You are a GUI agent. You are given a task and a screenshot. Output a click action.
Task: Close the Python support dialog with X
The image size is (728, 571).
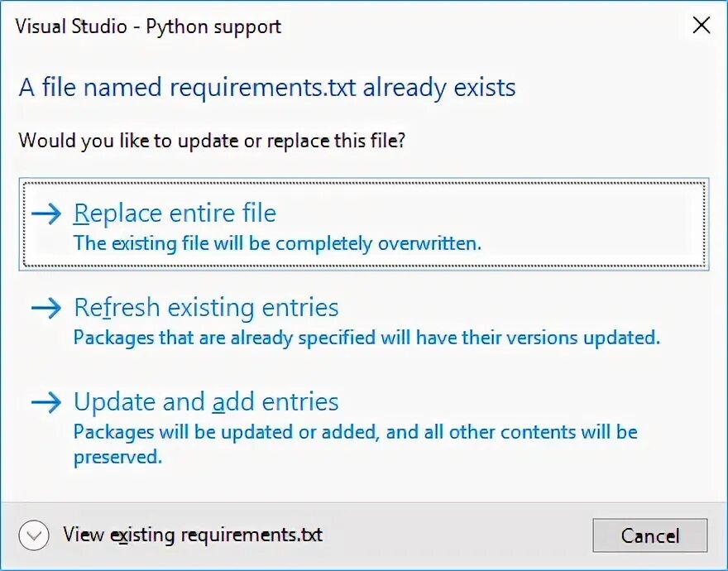(701, 26)
